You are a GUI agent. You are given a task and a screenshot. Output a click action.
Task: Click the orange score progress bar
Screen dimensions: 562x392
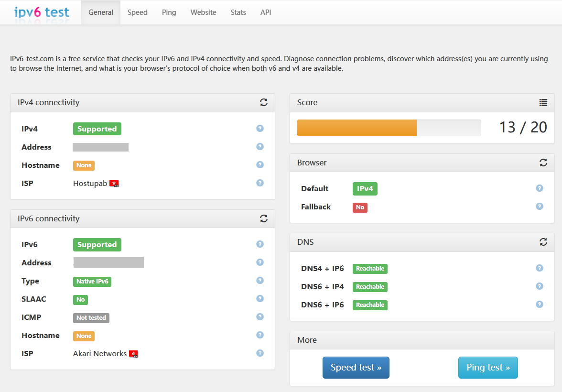[x=357, y=128]
